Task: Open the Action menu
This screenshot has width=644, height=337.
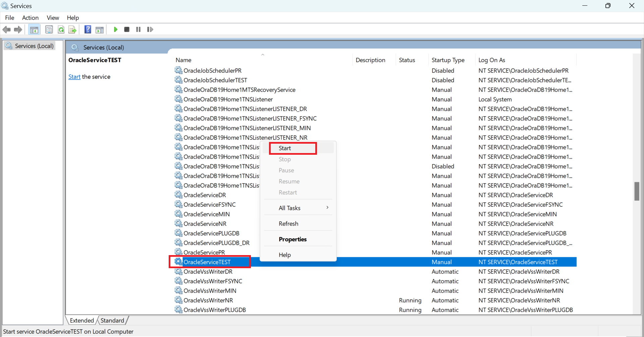Action: (30, 18)
